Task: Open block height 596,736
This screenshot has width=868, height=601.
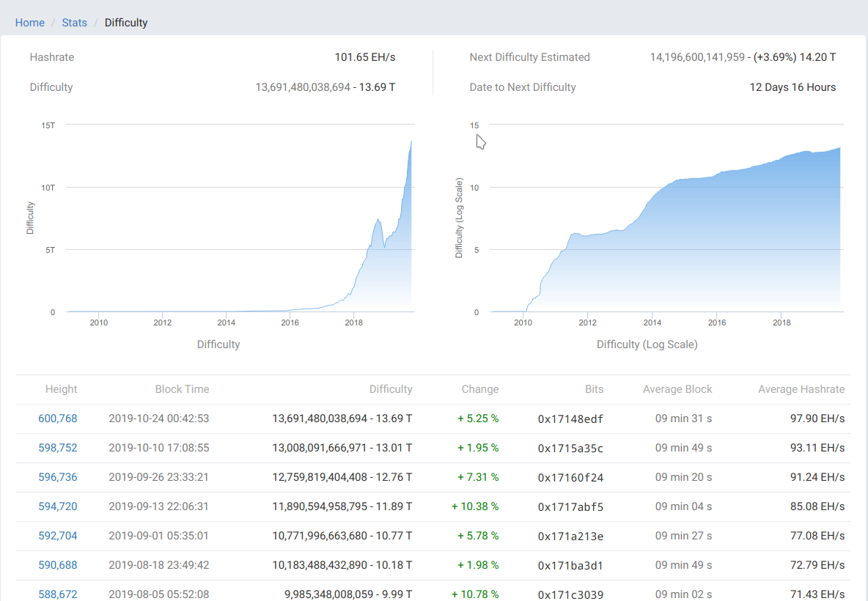Action: click(58, 477)
